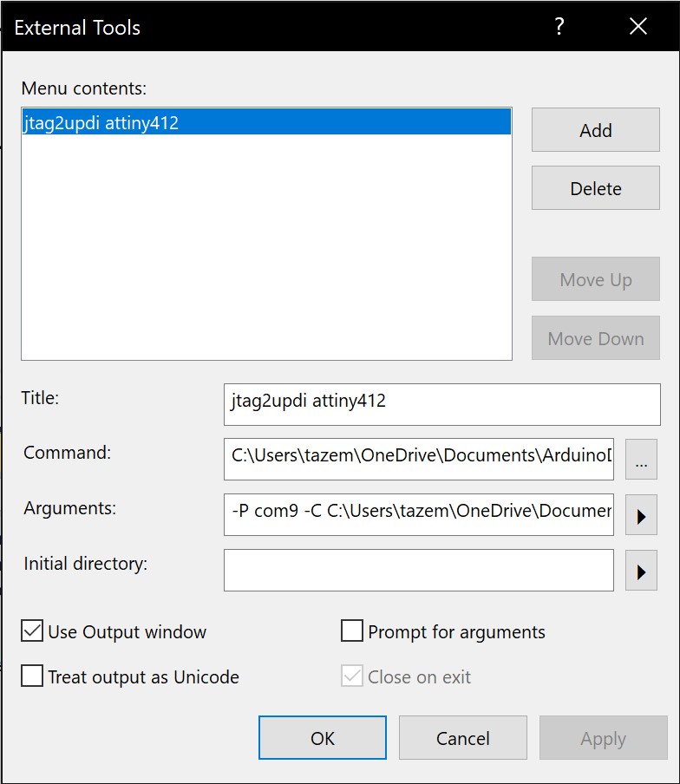Screen dimensions: 680x784
Task: Check the Prompt for arguments option
Action: (352, 631)
